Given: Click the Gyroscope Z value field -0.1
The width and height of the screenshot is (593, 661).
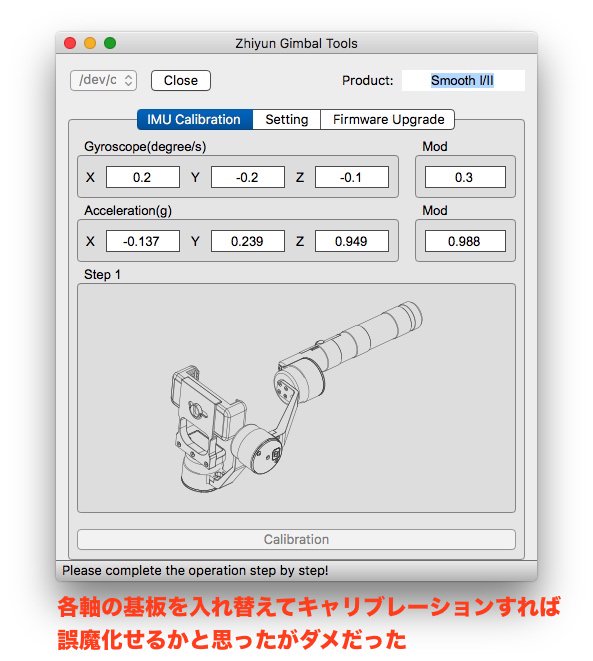Looking at the screenshot, I should (x=352, y=177).
